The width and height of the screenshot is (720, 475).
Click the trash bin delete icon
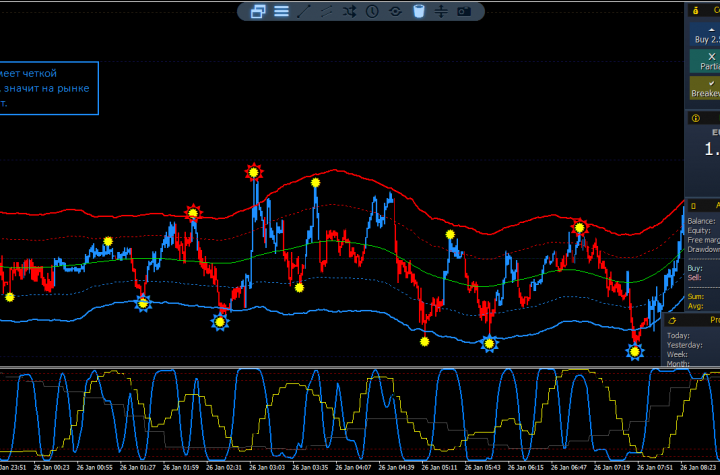[x=418, y=12]
